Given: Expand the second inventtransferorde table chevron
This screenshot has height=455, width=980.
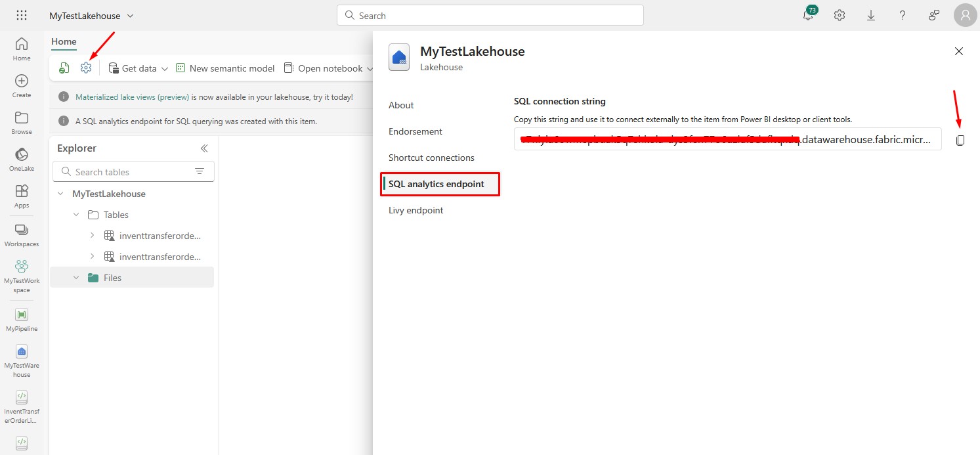Looking at the screenshot, I should (92, 257).
